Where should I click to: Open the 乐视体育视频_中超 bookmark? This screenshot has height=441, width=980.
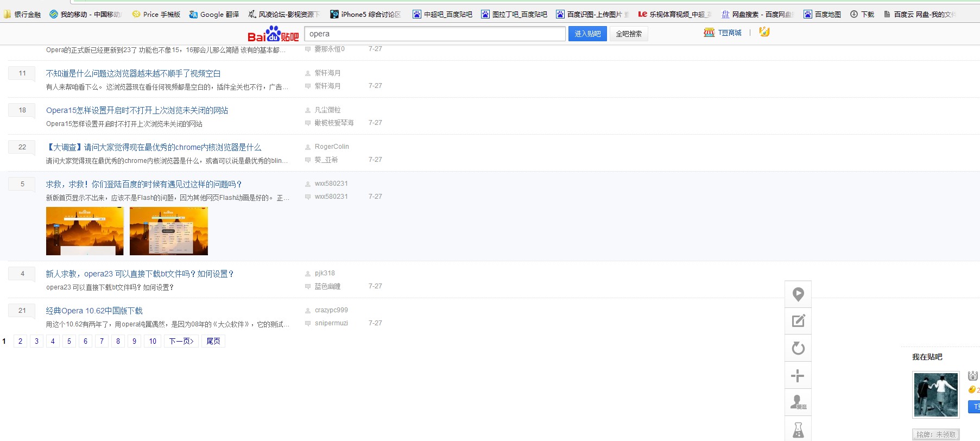[x=675, y=15]
